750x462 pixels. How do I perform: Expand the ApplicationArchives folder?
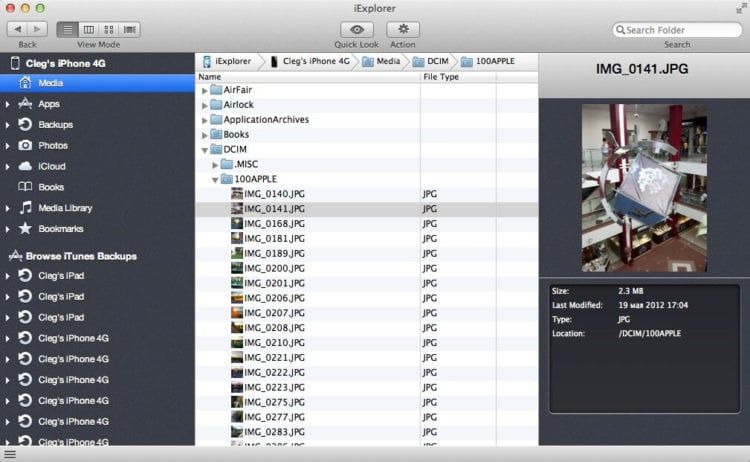tap(205, 120)
